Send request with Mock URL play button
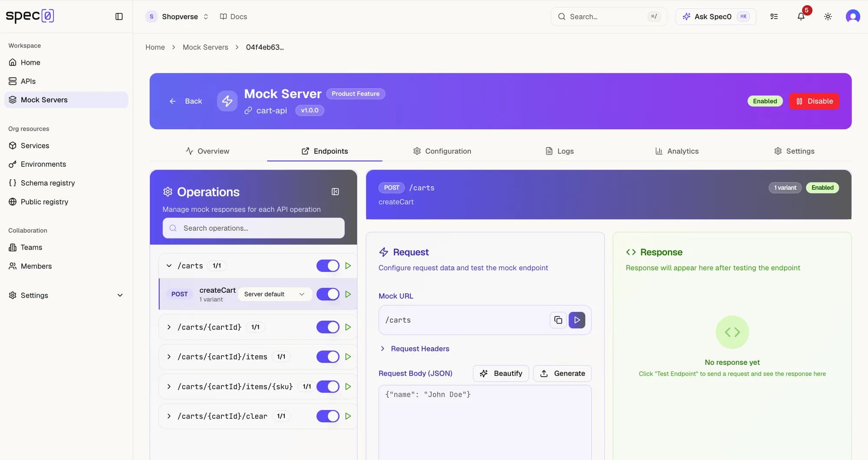 pos(577,320)
